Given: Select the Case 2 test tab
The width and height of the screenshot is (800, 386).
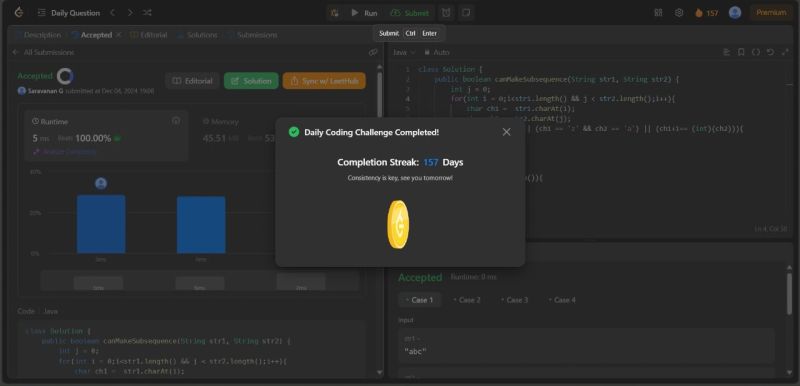Looking at the screenshot, I should pos(467,300).
